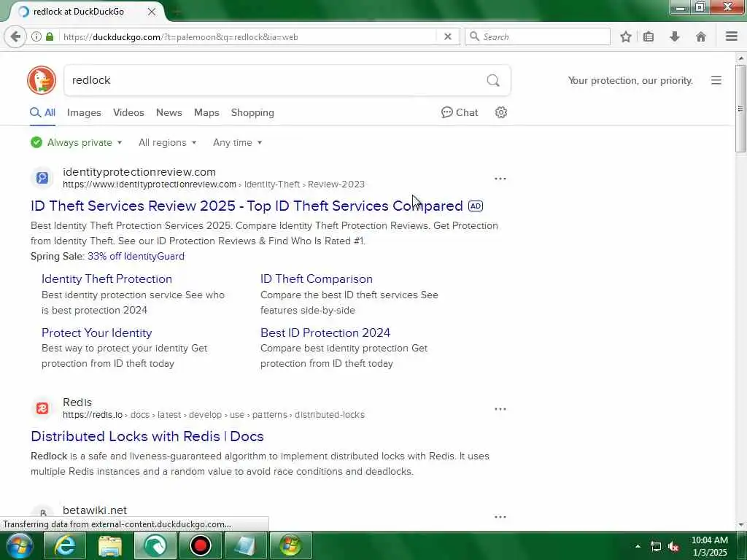This screenshot has width=747, height=560.
Task: Click the scroll down arrow of scrollbar
Action: tap(740, 525)
